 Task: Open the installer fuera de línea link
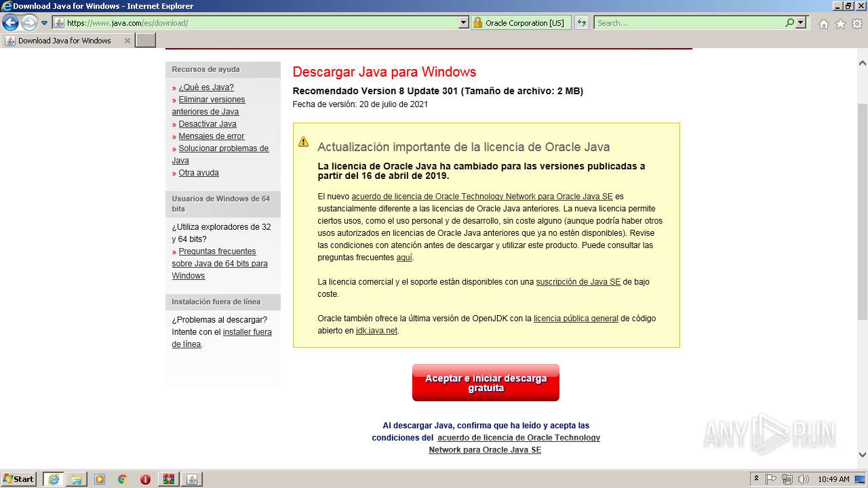click(x=222, y=338)
